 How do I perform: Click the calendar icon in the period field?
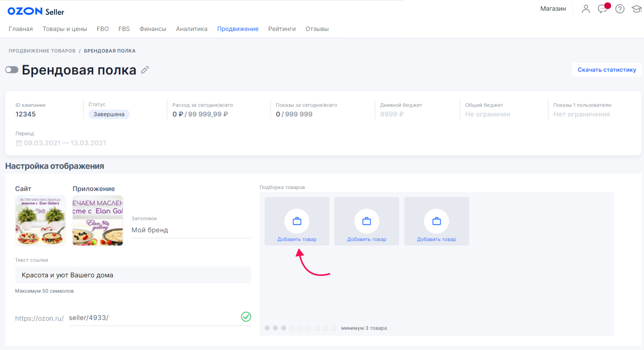[19, 143]
